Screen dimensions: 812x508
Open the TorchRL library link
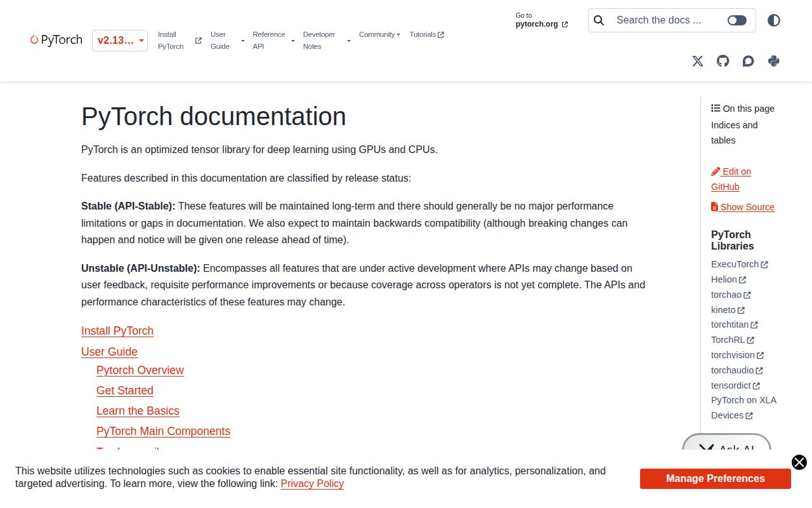coord(733,340)
